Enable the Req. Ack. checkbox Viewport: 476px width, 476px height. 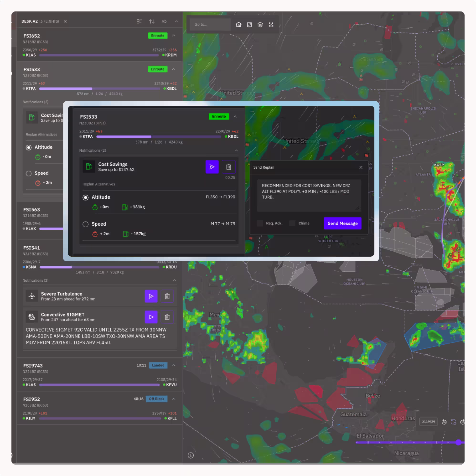(x=260, y=223)
